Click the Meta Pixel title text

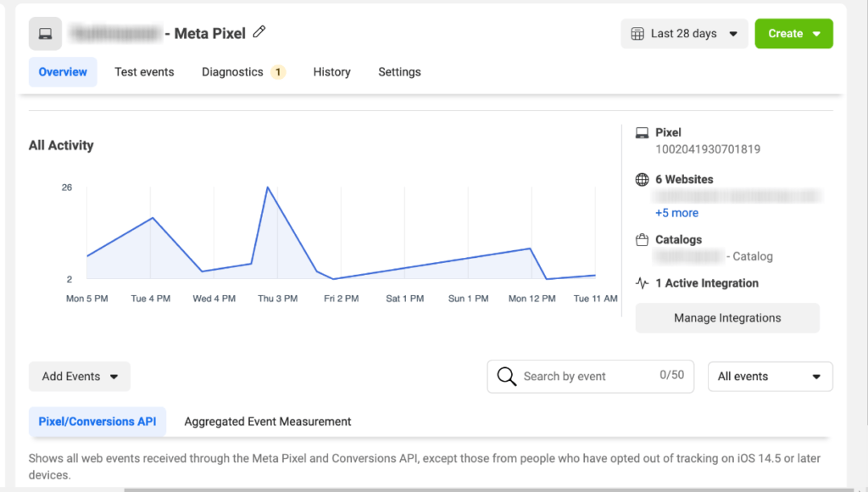point(210,34)
